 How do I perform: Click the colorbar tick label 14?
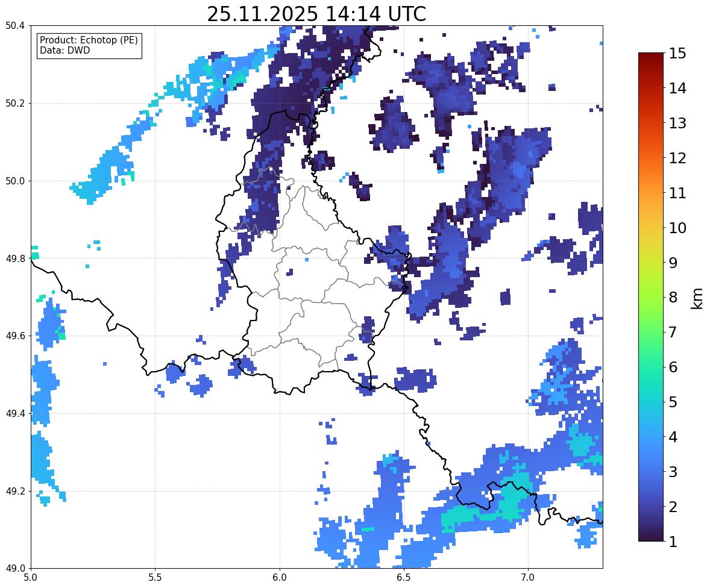[677, 89]
